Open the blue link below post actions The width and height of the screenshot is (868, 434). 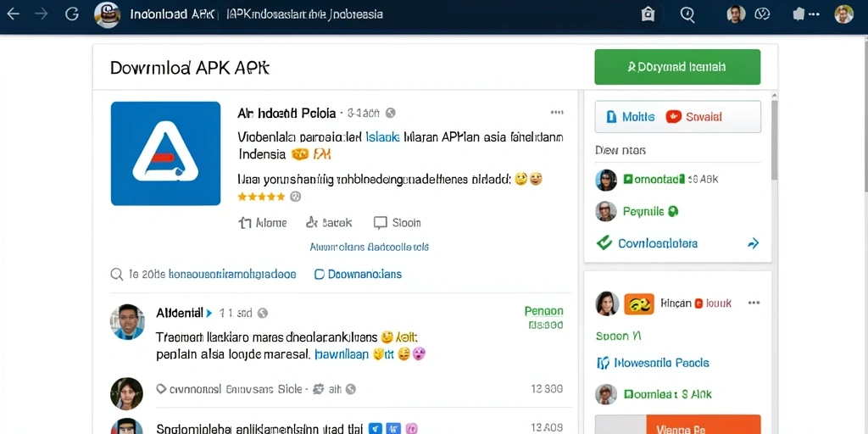point(370,247)
